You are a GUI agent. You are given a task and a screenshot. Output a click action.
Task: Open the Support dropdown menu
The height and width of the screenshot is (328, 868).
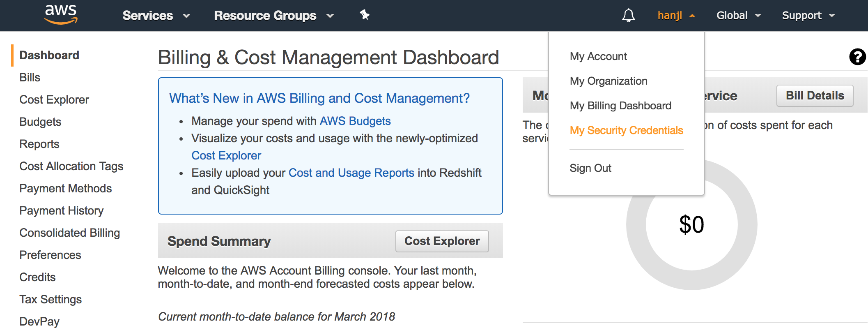point(808,16)
